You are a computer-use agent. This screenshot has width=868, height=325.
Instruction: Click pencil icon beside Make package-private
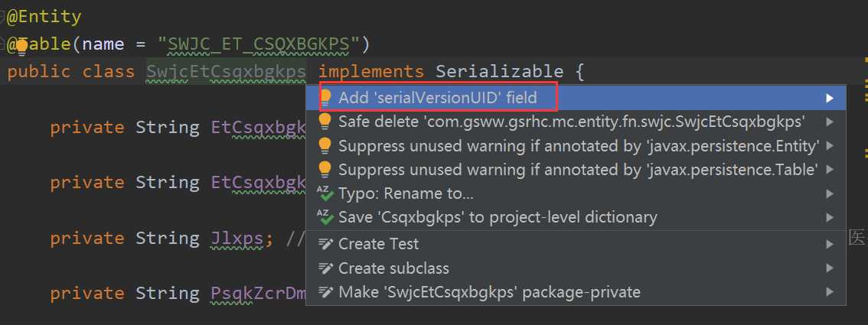(325, 292)
